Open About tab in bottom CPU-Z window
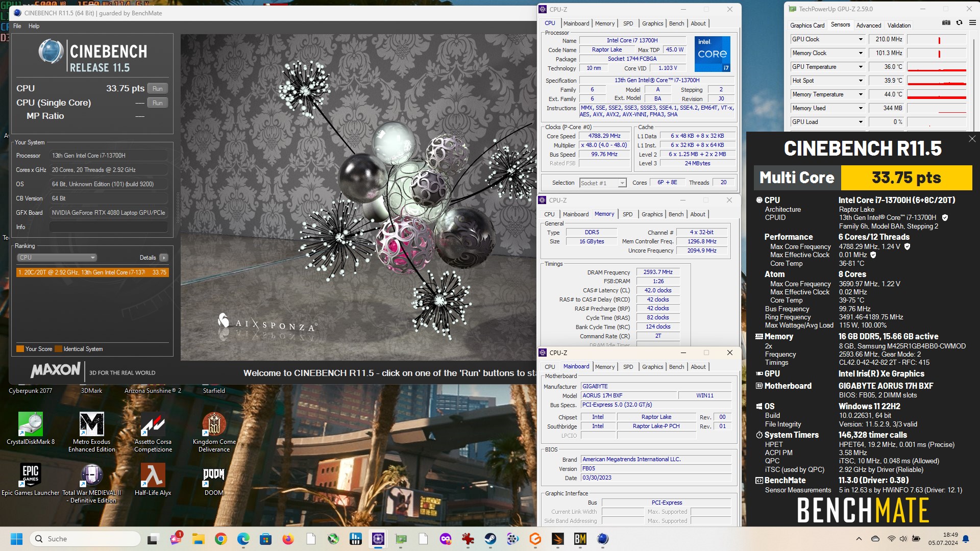The image size is (980, 551). [698, 367]
